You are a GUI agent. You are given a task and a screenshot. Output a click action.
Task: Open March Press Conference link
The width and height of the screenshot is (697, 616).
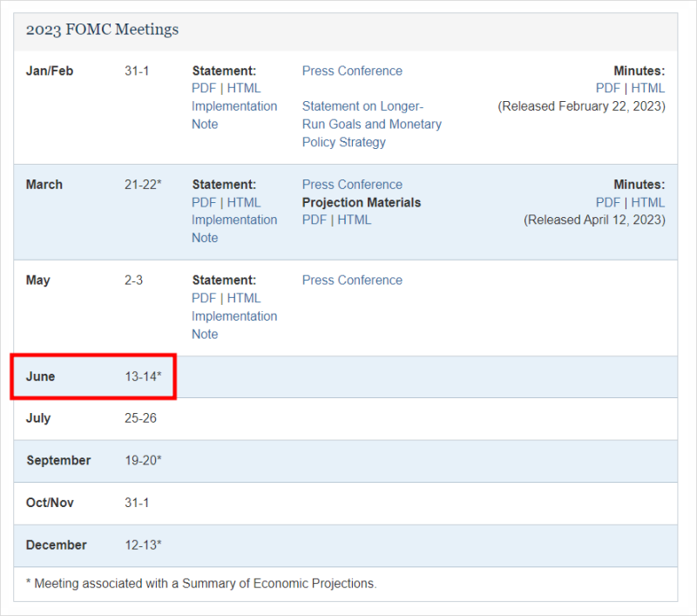coord(352,185)
